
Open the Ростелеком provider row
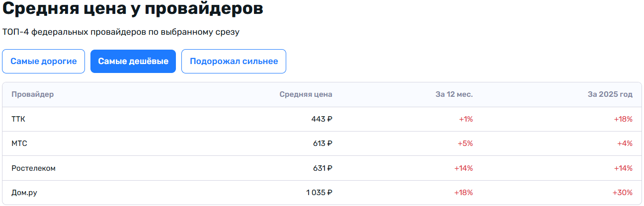tap(322, 168)
